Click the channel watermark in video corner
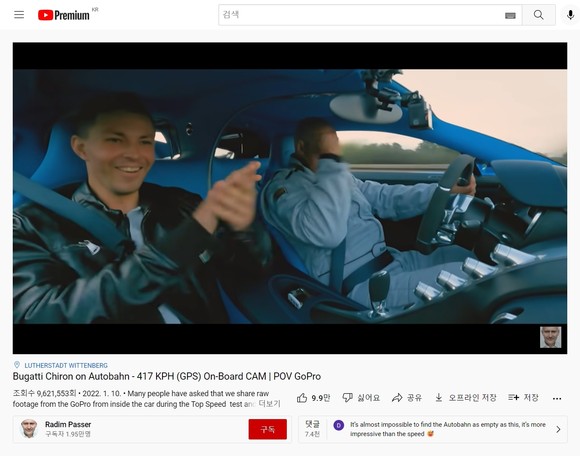Viewport: 580px width, 456px height. coord(550,337)
